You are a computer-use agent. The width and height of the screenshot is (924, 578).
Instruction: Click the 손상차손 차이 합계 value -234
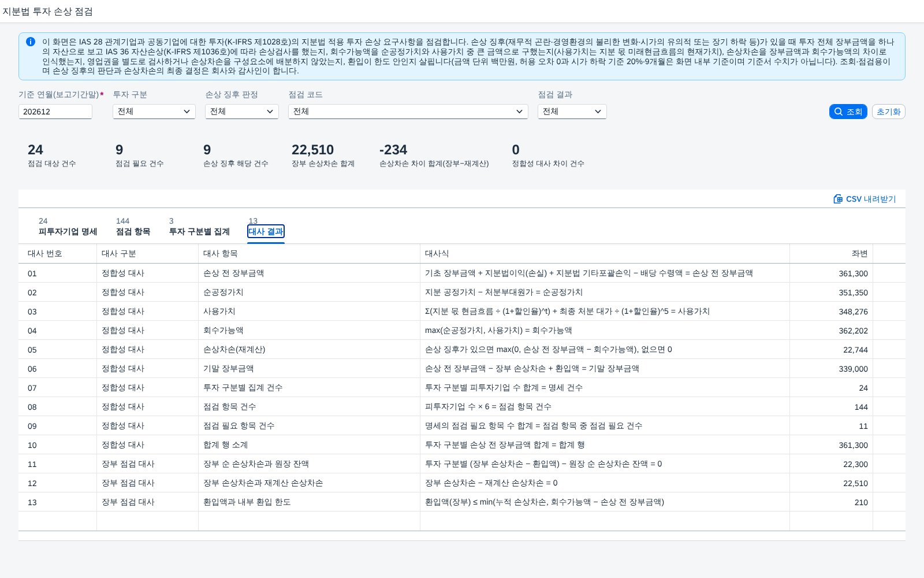coord(393,150)
